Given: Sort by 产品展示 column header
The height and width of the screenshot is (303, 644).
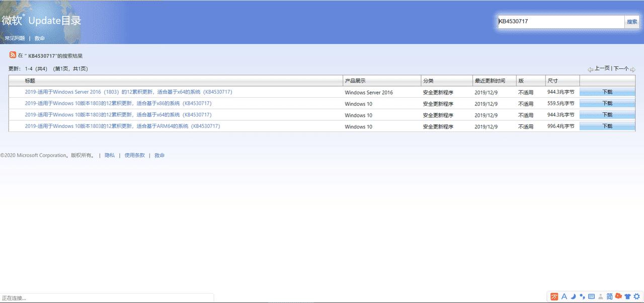Looking at the screenshot, I should coord(355,81).
